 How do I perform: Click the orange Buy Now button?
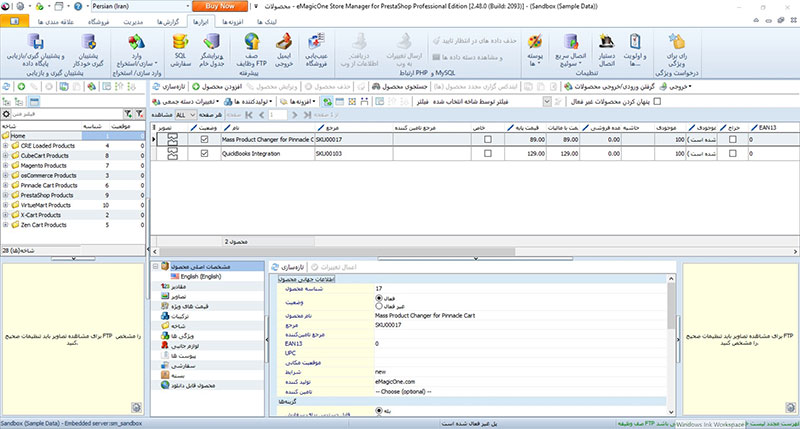220,6
